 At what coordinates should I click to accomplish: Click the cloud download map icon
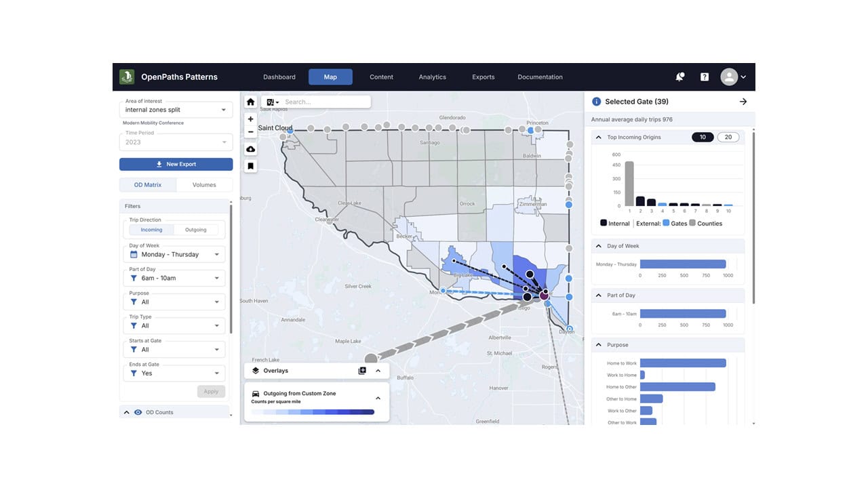[251, 149]
